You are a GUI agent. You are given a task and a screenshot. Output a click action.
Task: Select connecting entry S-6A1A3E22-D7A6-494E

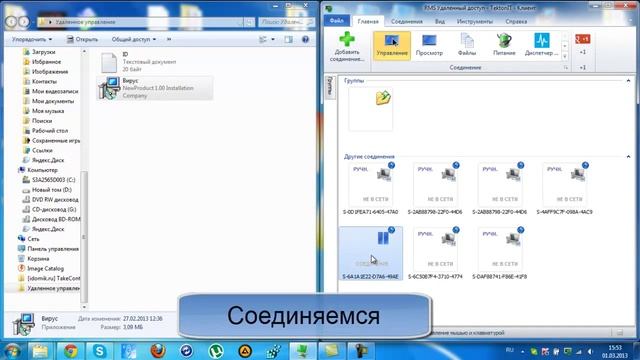click(371, 253)
